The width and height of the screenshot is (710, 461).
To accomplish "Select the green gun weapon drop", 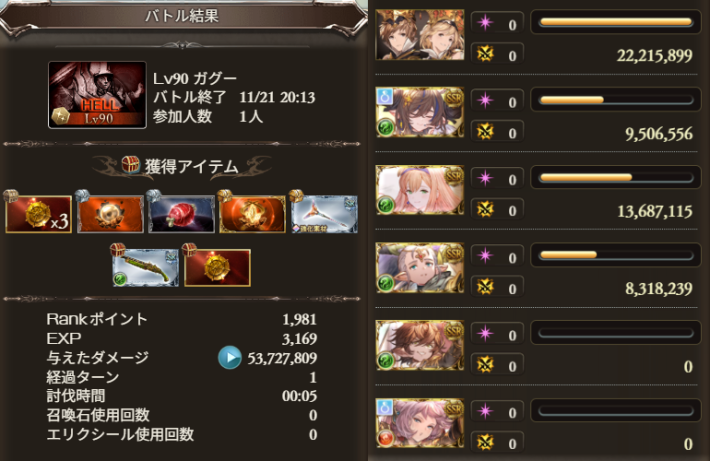I will (x=145, y=267).
